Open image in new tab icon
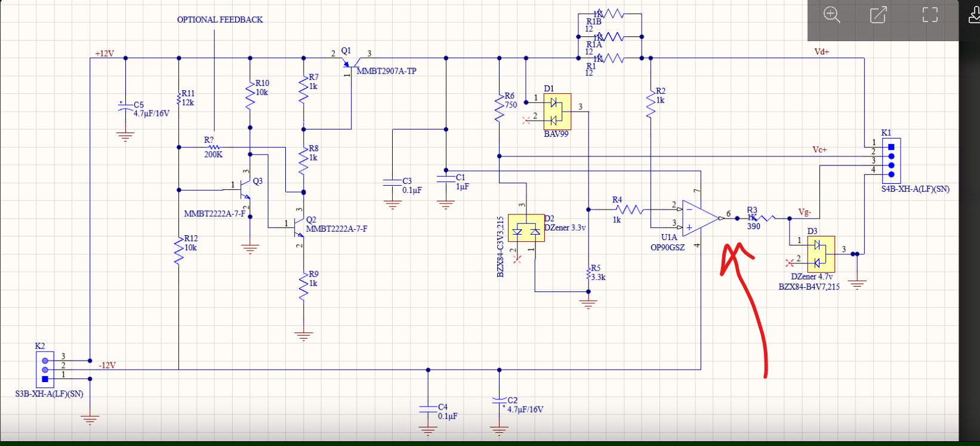 [x=878, y=15]
